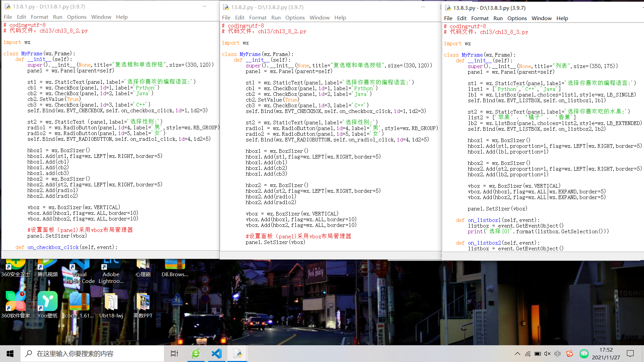Open Options menu in 13.8.3.py window
This screenshot has width=644, height=362.
(517, 18)
